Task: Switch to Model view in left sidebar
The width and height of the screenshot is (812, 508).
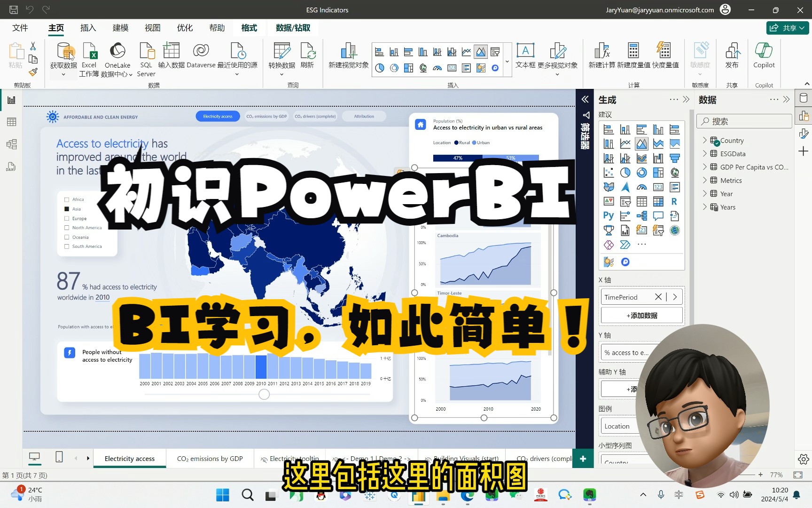Action: tap(11, 144)
